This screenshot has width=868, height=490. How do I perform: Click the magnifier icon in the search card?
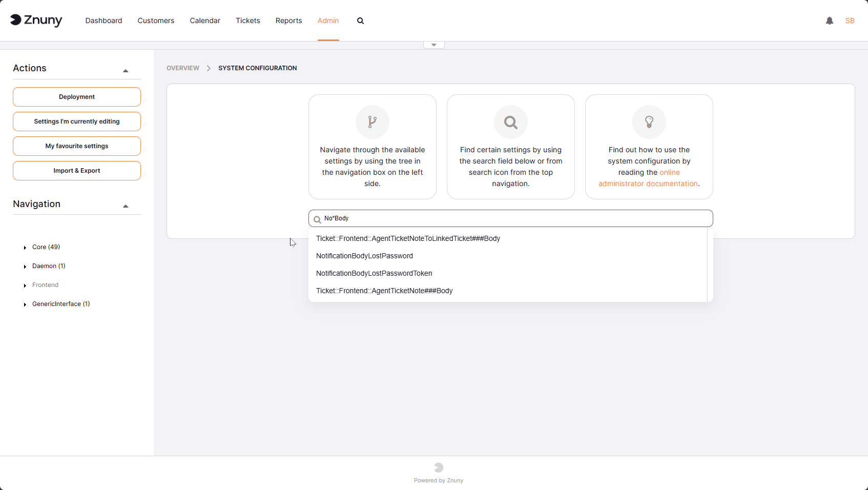[510, 122]
